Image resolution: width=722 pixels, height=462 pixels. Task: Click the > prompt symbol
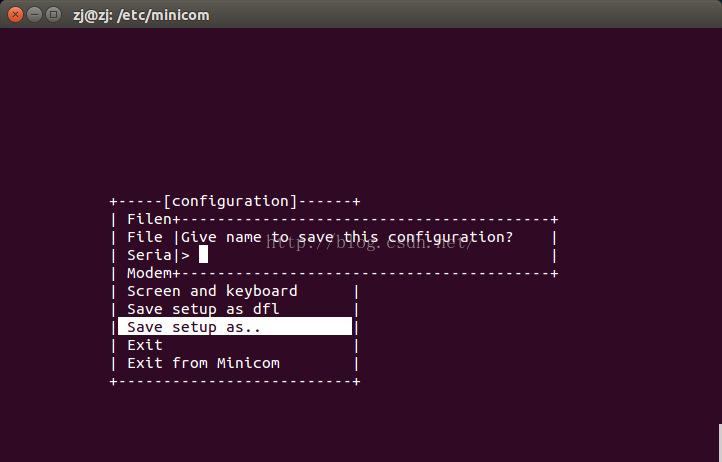185,255
